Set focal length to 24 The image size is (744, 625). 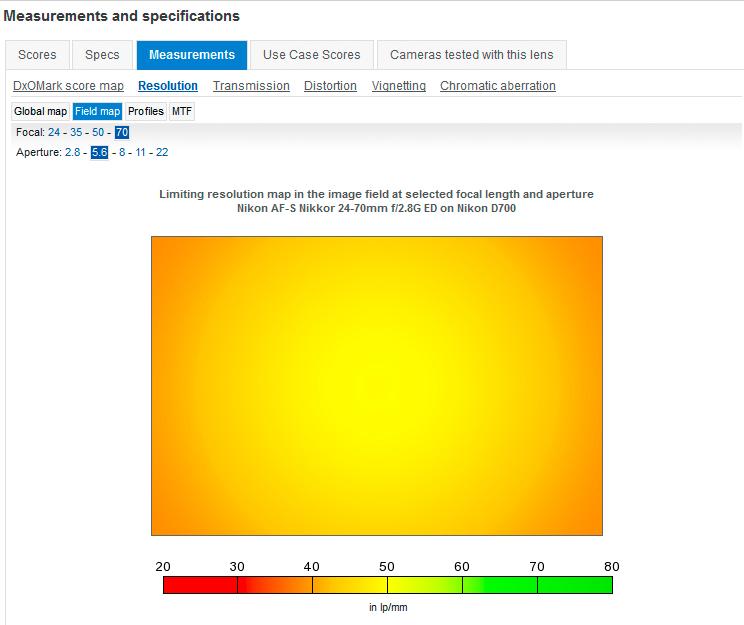pyautogui.click(x=54, y=132)
